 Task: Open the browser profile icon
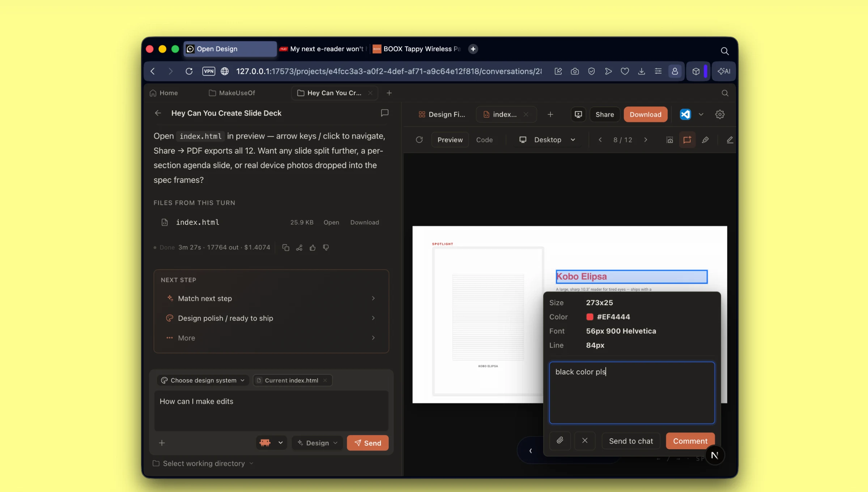(675, 71)
